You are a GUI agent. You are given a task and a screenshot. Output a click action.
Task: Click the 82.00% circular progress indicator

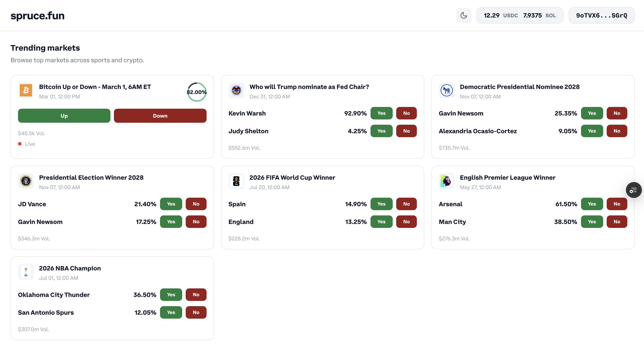(x=196, y=92)
